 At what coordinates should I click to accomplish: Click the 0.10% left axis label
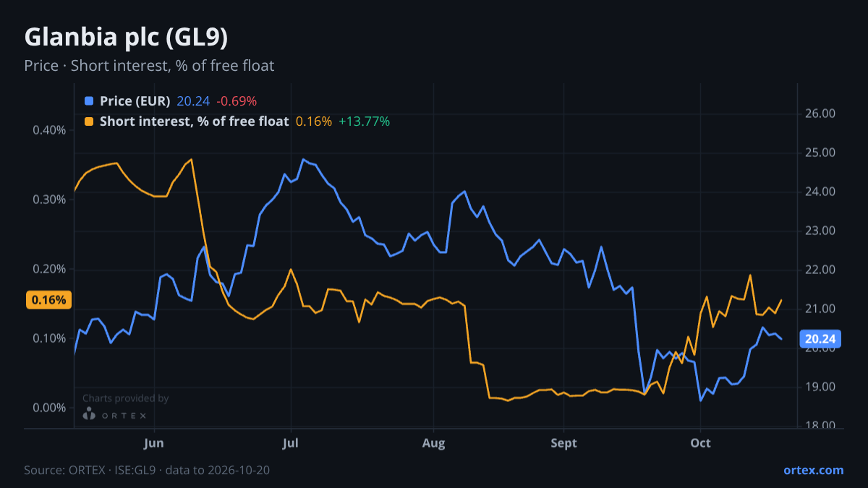pos(49,338)
